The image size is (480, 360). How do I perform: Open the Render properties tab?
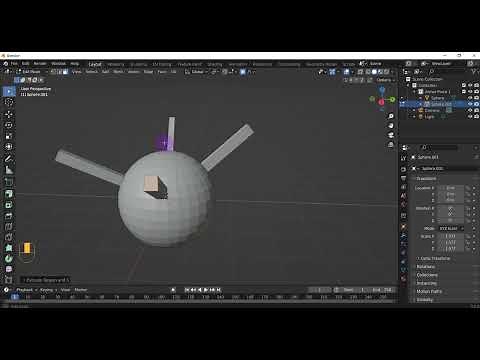tap(404, 169)
